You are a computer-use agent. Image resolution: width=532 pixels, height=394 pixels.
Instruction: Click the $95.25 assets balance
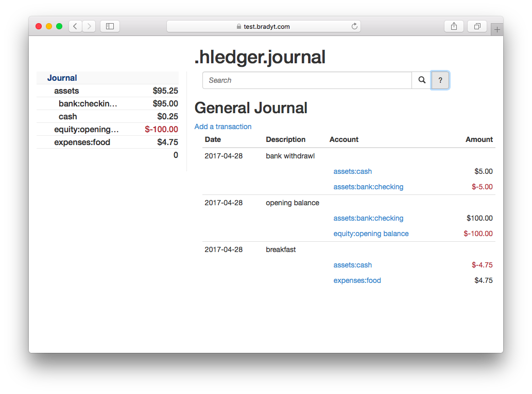pyautogui.click(x=165, y=91)
